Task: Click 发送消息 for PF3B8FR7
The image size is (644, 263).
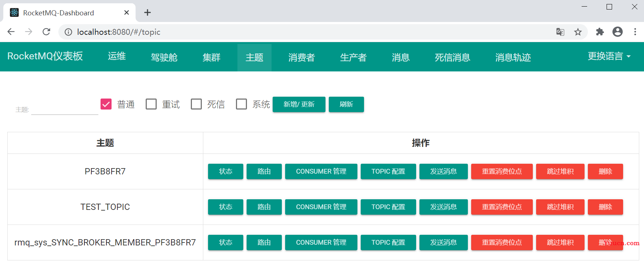Action: pyautogui.click(x=444, y=171)
